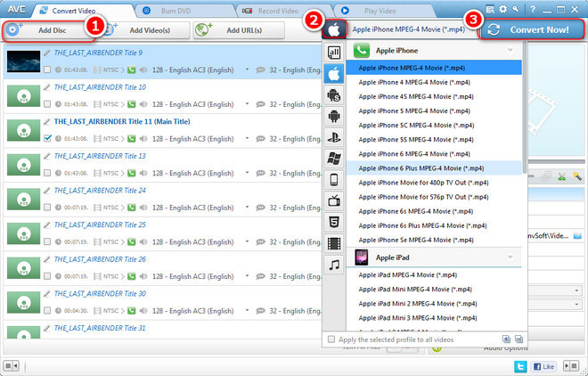Check the Title 25 checkbox
The image size is (588, 376).
[47, 241]
